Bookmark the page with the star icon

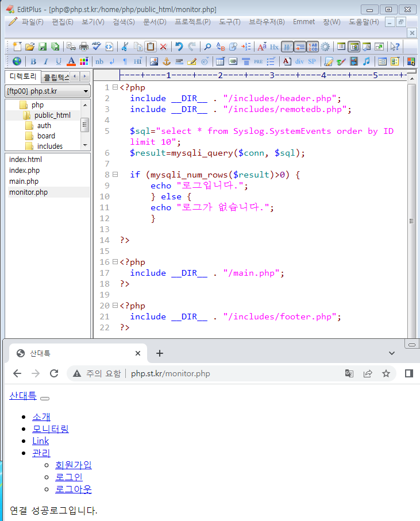(386, 373)
